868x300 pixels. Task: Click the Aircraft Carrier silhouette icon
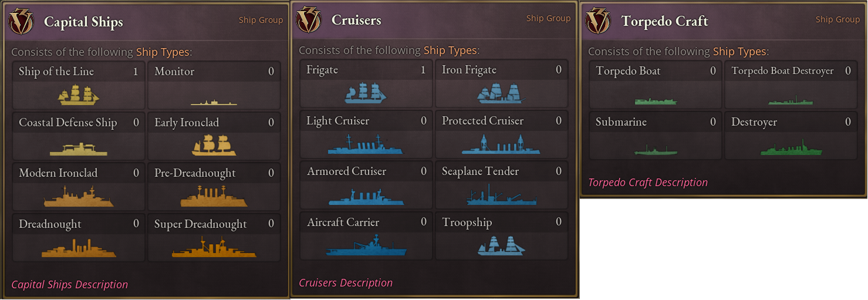coord(366,247)
